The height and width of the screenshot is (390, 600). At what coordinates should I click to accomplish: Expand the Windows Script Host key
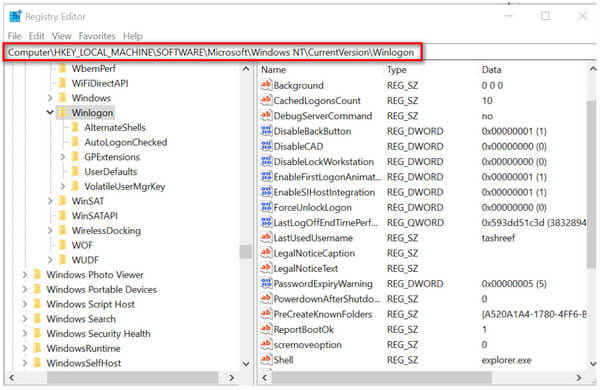click(25, 304)
